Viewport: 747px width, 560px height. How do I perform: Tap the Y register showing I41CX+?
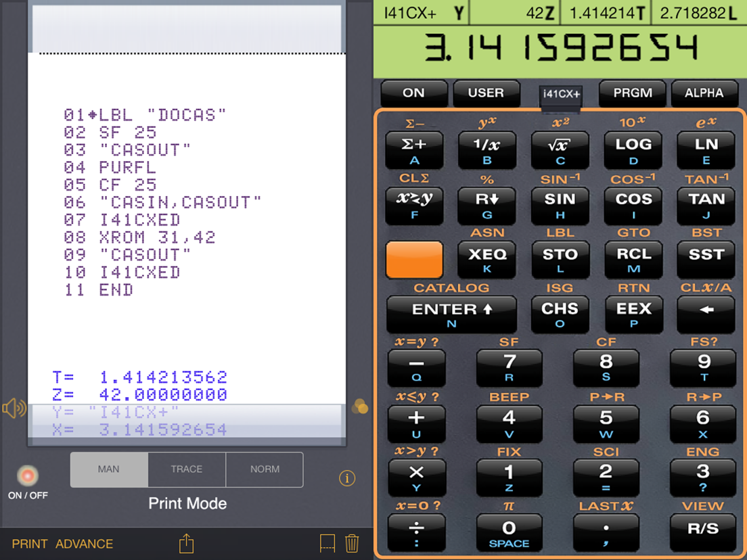(x=422, y=13)
